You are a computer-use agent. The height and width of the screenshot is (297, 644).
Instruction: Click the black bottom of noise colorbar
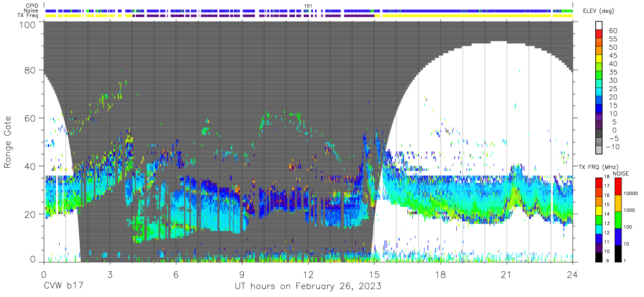click(x=618, y=254)
